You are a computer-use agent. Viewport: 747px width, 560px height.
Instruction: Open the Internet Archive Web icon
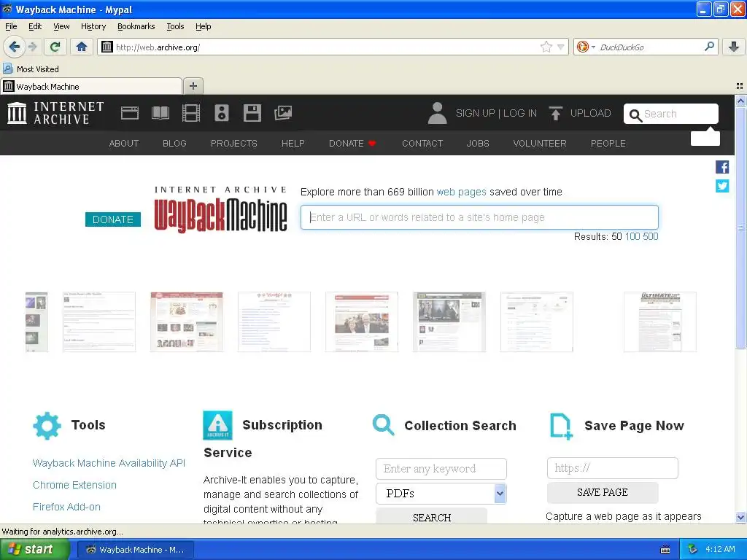tap(130, 113)
